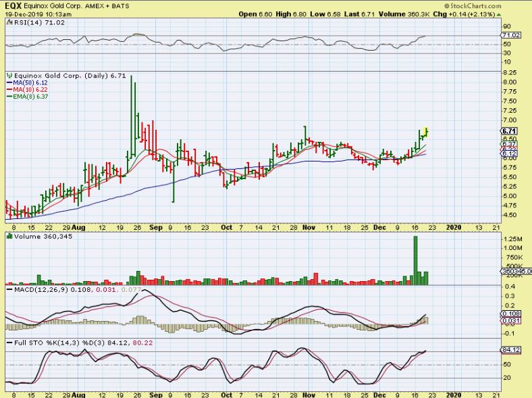This screenshot has height=398, width=532.
Task: Click the green up arrow beside Chg
Action: [x=498, y=14]
